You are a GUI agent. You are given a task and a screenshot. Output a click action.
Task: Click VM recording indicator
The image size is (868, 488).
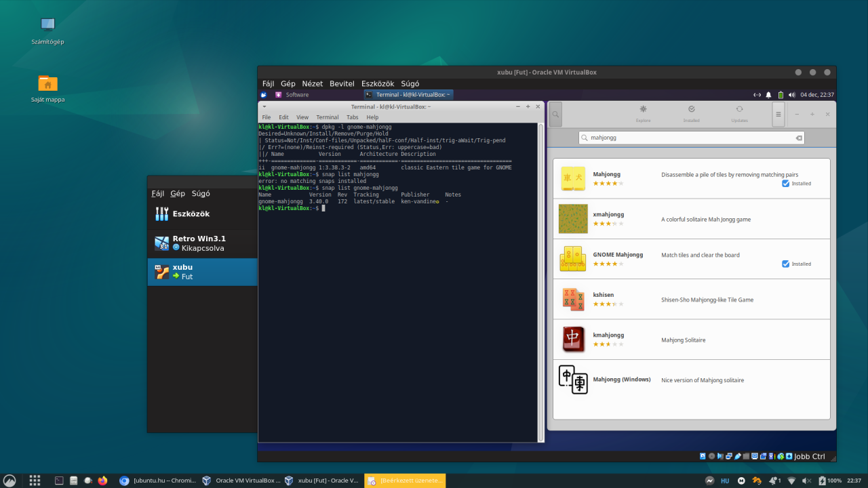pos(763,456)
